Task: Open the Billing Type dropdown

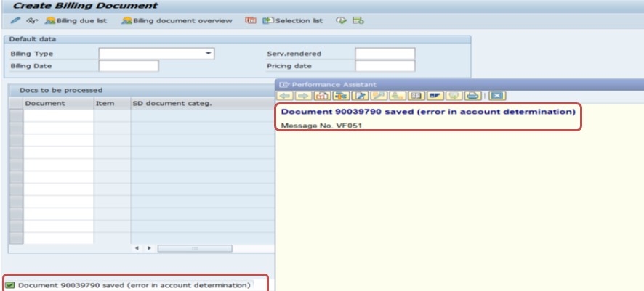Action: [x=208, y=53]
